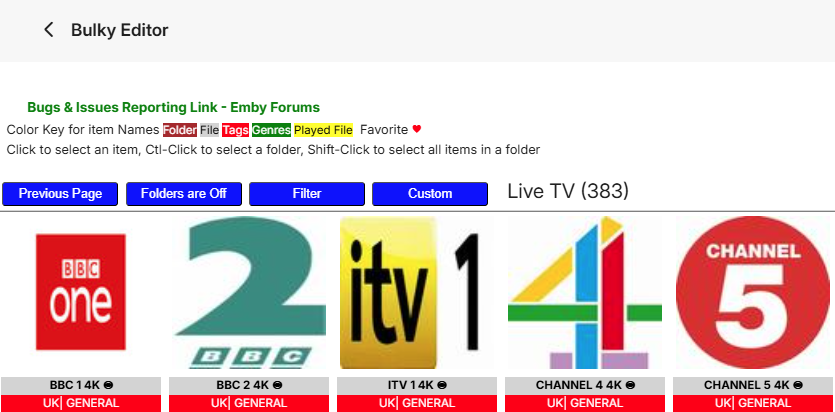The height and width of the screenshot is (412, 835).
Task: Click the red Folder color key label
Action: coord(180,130)
